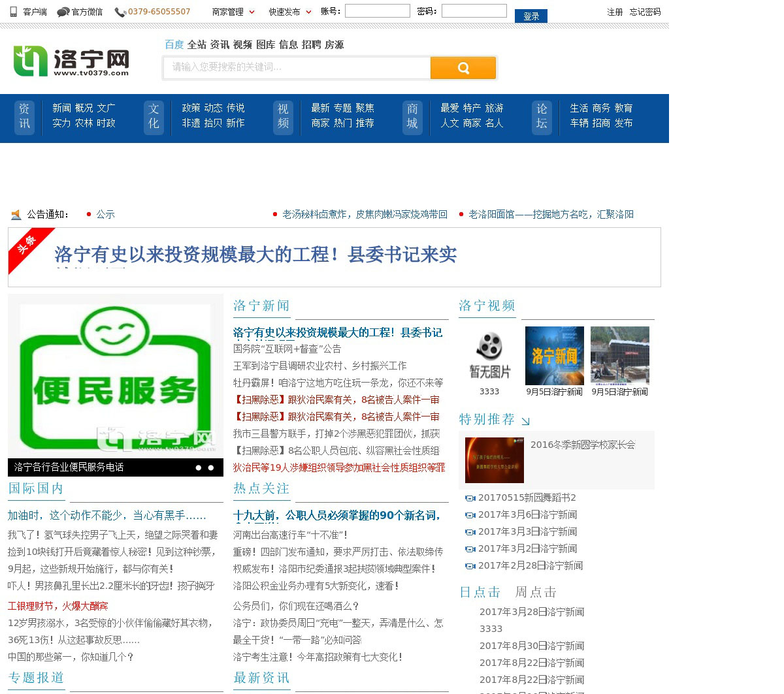Select the first slideshow dot indicator

(x=199, y=467)
